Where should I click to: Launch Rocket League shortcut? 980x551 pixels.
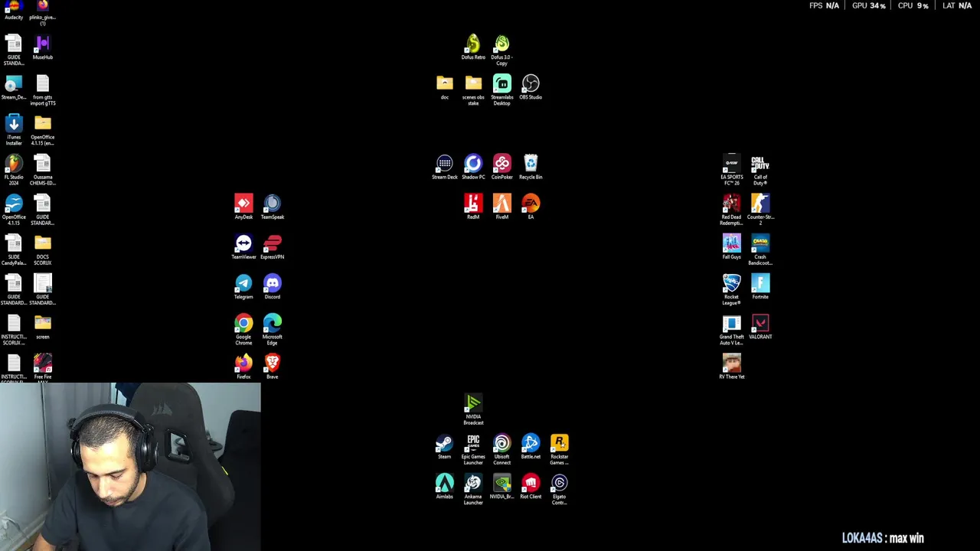(732, 289)
